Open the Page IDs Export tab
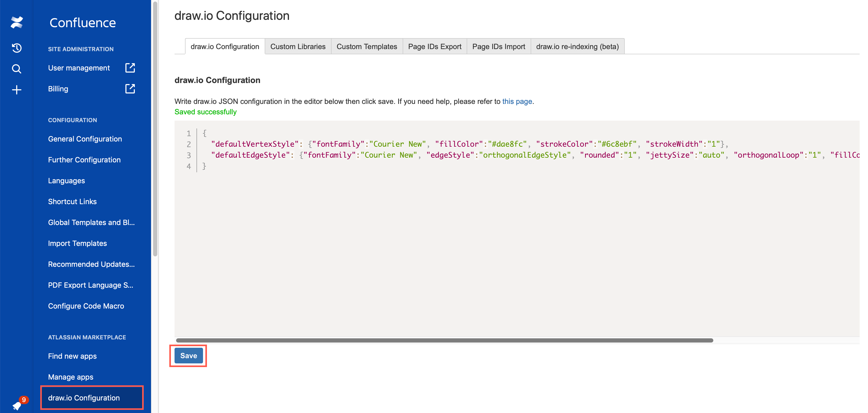The image size is (868, 413). tap(434, 46)
